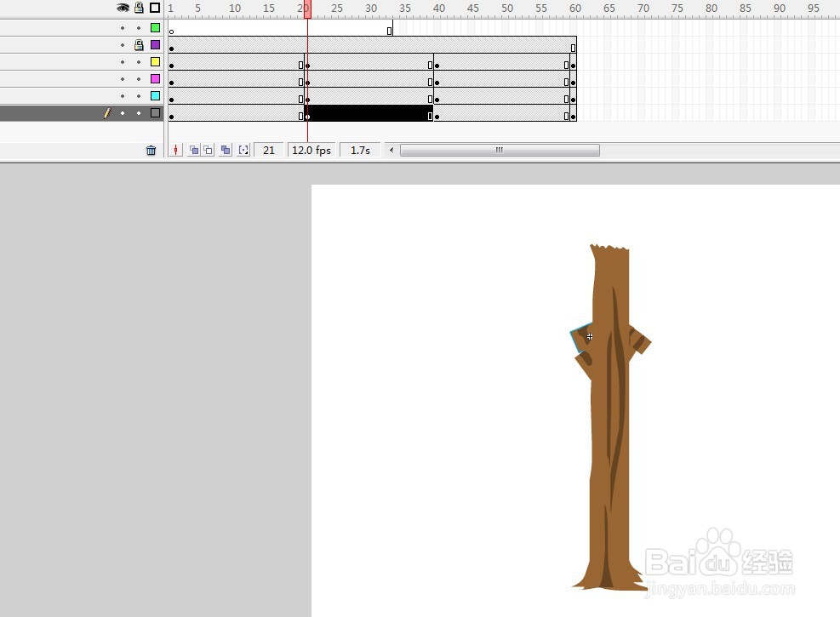Unlock the purple layer via its padlock

pos(139,44)
